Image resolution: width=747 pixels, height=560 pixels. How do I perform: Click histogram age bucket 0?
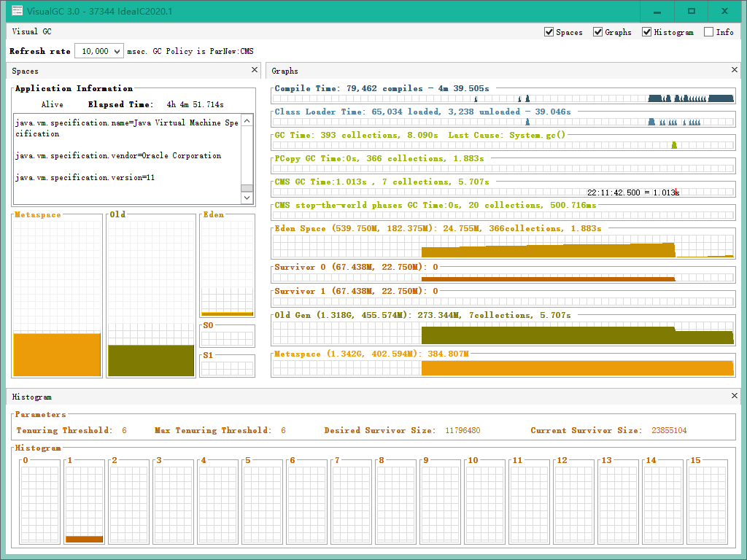point(39,504)
